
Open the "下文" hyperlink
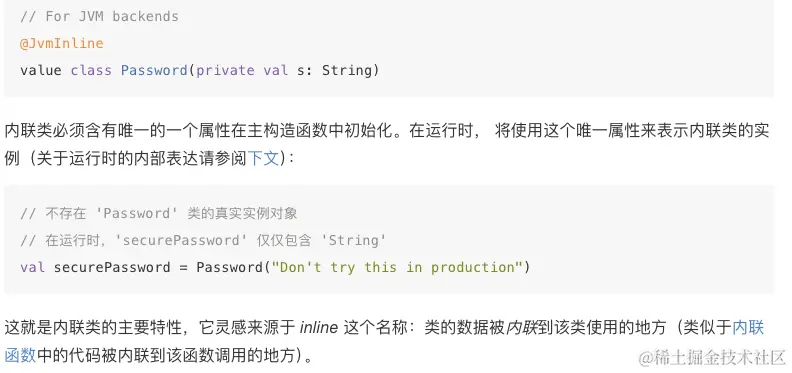[x=263, y=158]
